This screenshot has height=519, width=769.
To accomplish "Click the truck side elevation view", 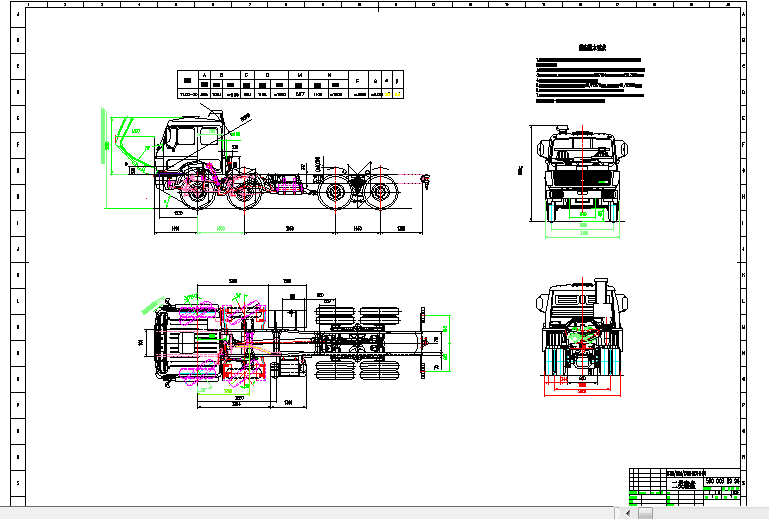I will tap(265, 171).
